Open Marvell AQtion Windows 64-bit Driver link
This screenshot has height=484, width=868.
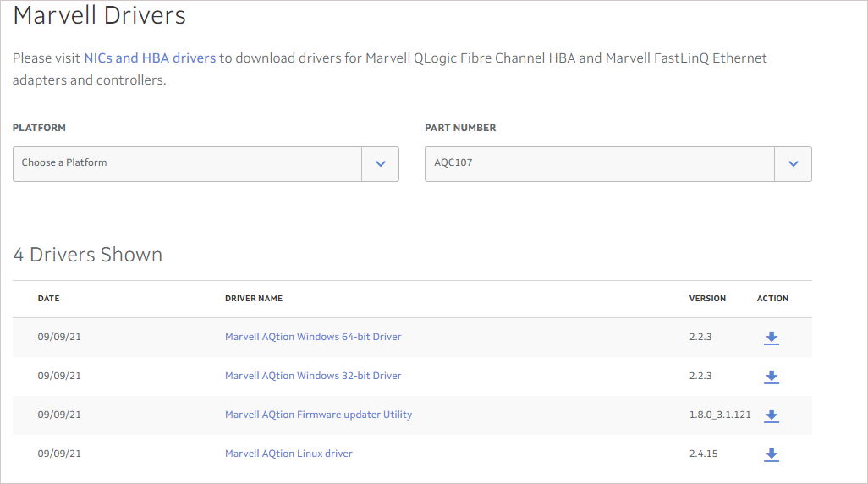(313, 337)
